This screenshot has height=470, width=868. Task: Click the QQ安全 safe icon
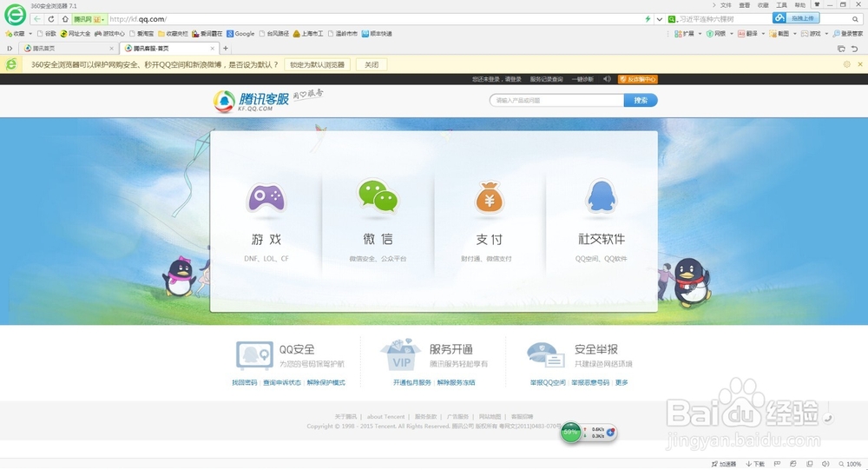point(254,355)
